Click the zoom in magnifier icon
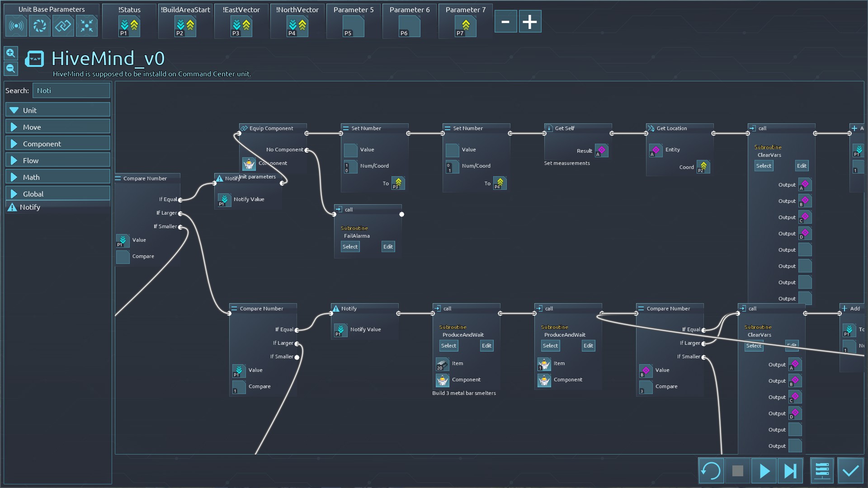The image size is (868, 488). point(11,53)
